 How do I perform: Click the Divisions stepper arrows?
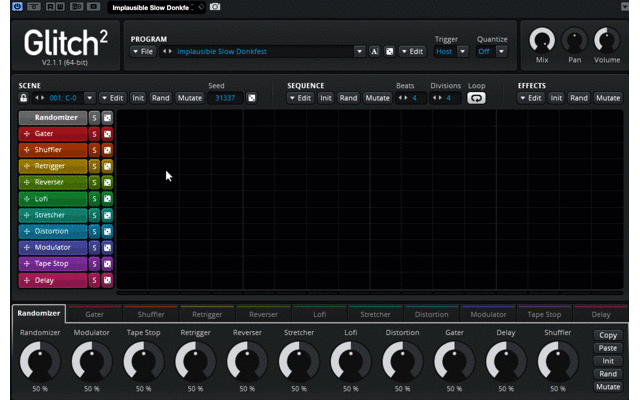[x=437, y=98]
